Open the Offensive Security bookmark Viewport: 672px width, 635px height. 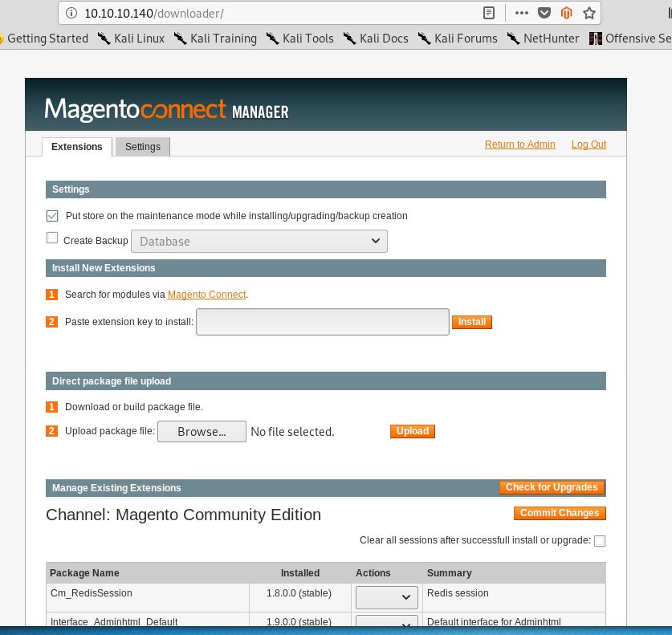point(630,39)
